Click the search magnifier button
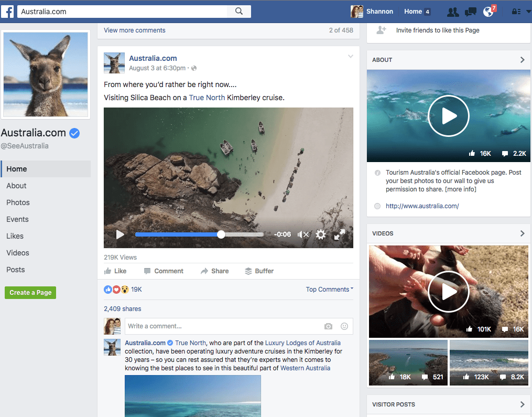This screenshot has width=532, height=417. point(239,11)
